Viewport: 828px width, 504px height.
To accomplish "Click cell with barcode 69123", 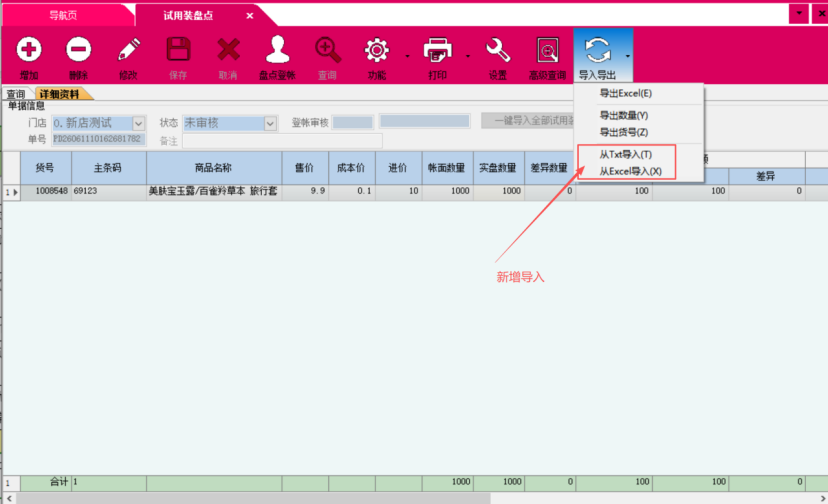I will (109, 191).
